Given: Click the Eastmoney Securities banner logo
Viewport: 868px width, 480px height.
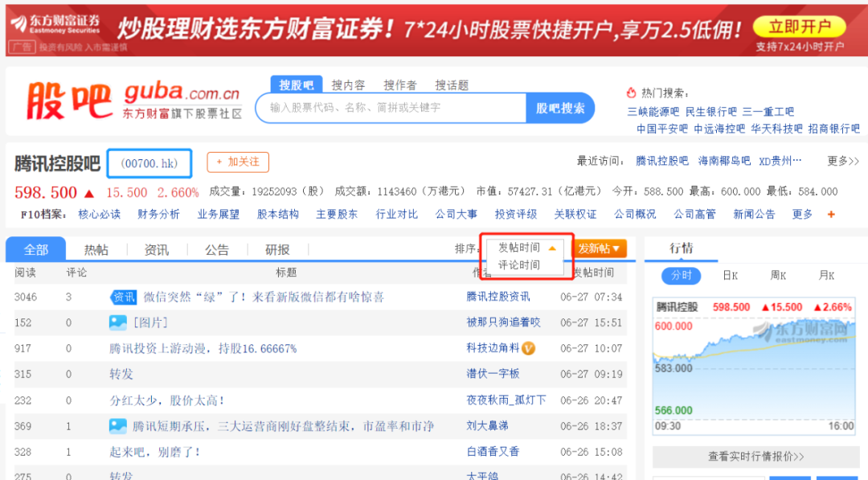Looking at the screenshot, I should click(55, 24).
